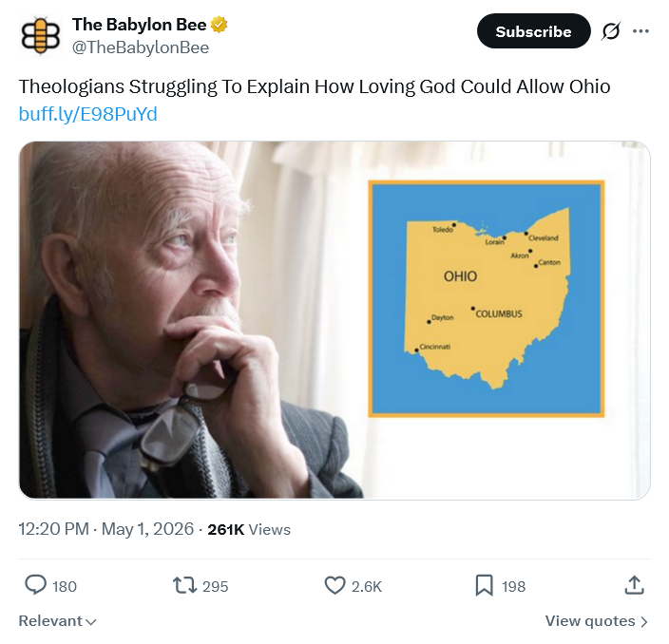Click the @TheBabylonBee handle
The height and width of the screenshot is (644, 669).
coord(141,47)
